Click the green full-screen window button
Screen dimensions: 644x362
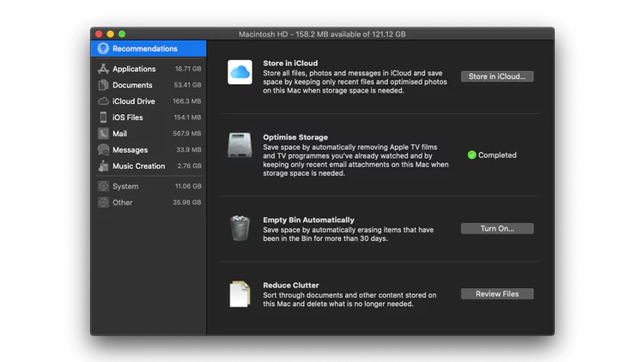click(123, 33)
